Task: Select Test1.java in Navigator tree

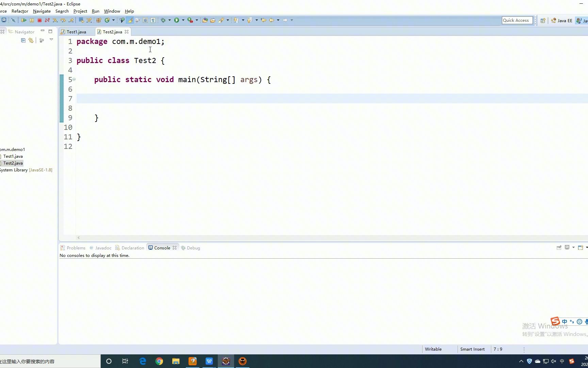Action: tap(13, 156)
